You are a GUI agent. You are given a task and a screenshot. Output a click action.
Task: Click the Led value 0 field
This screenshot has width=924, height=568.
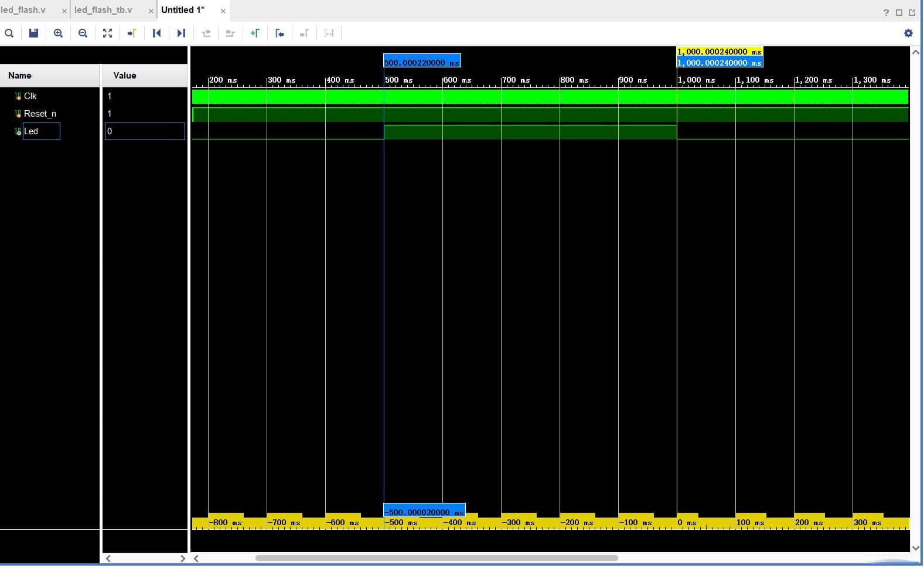(145, 131)
